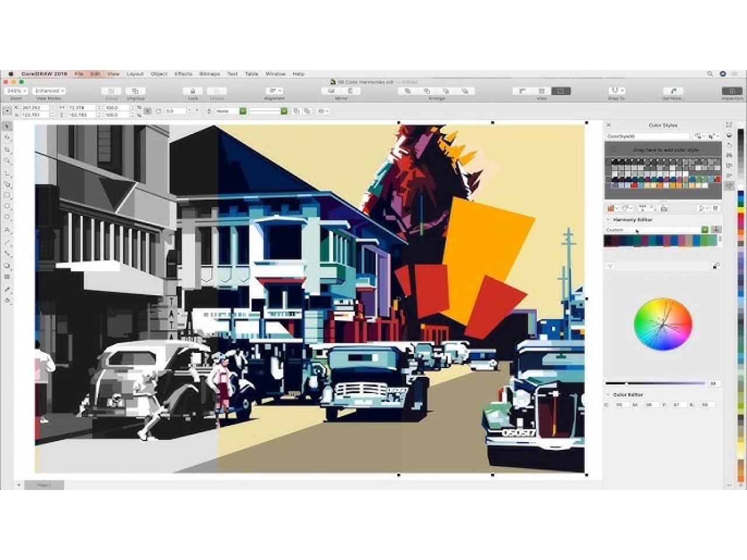Click the Help menu

[298, 74]
